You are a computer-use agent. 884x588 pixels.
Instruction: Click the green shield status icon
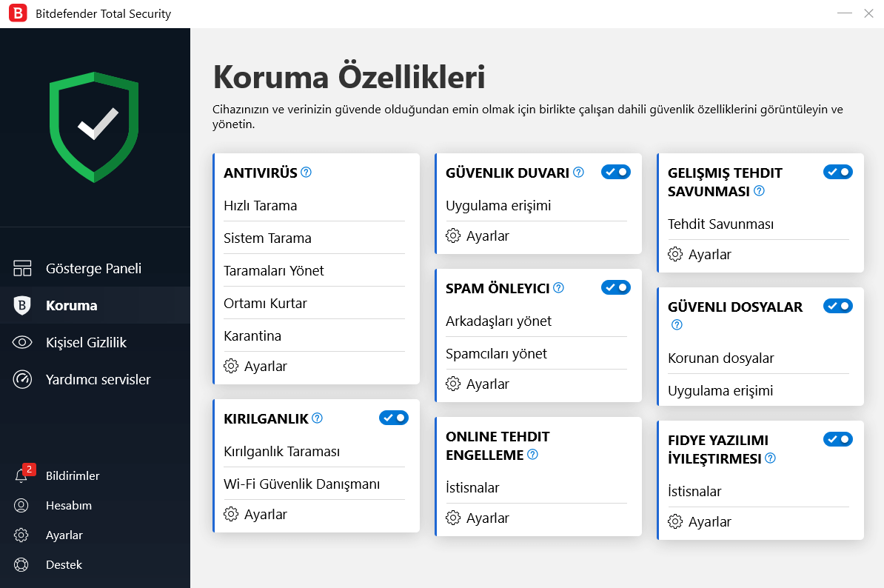(x=94, y=127)
